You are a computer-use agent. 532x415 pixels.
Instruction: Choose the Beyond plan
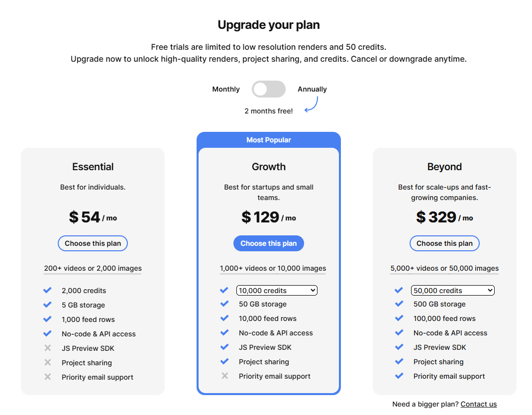pyautogui.click(x=444, y=243)
